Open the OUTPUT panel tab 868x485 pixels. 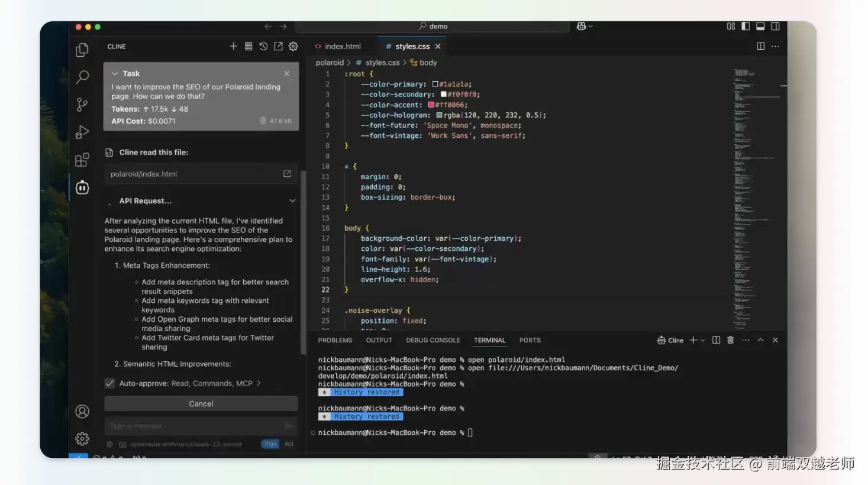[379, 340]
